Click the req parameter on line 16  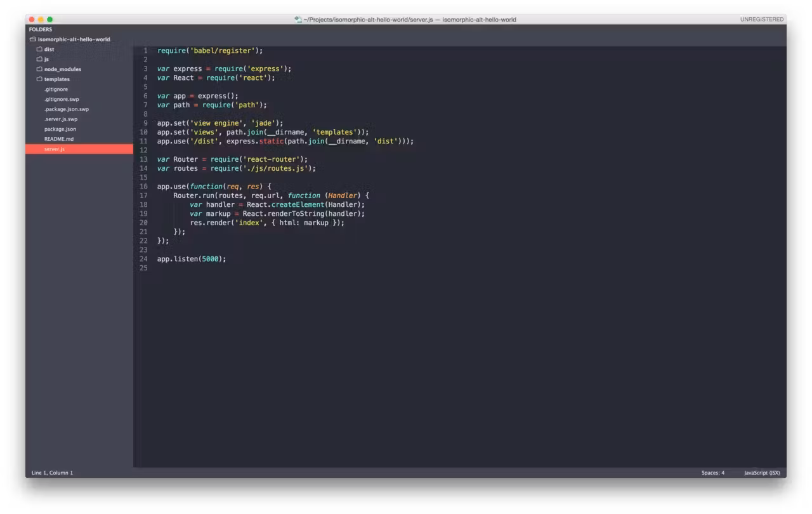coord(232,187)
